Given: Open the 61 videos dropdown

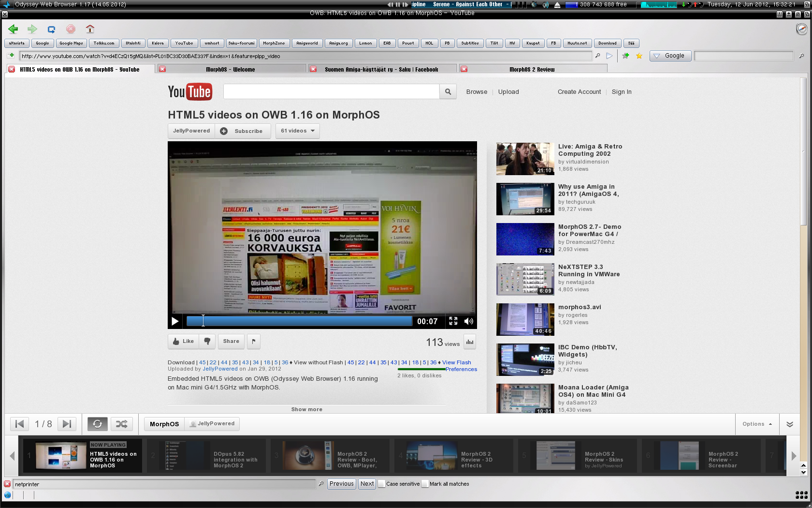Looking at the screenshot, I should click(x=298, y=131).
